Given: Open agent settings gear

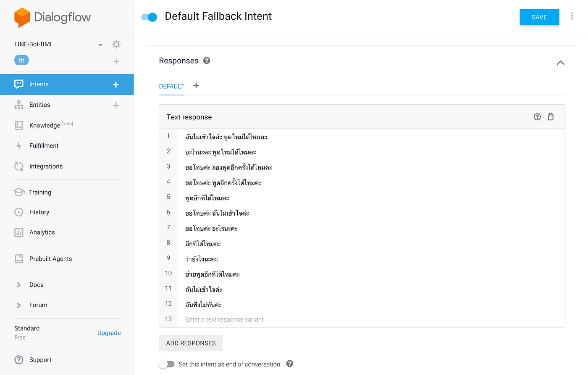Looking at the screenshot, I should (116, 44).
